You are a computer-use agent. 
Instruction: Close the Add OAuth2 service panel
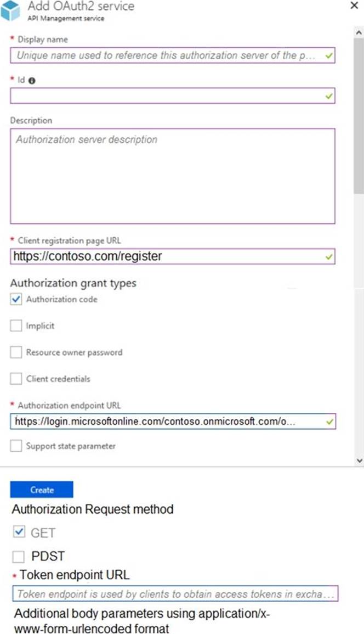(354, 5)
